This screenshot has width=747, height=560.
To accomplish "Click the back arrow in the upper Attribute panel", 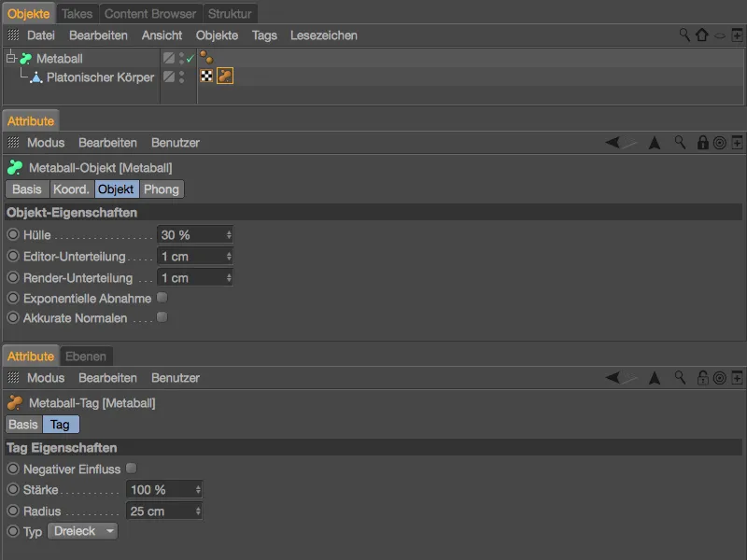I will pos(614,143).
